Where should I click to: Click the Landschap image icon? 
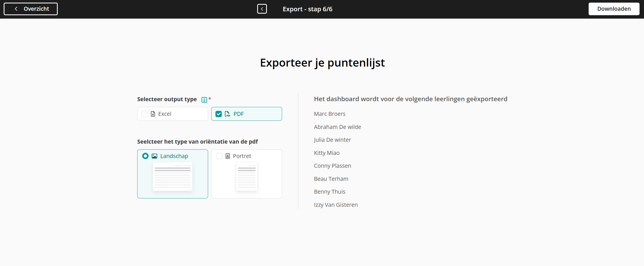[x=155, y=156]
